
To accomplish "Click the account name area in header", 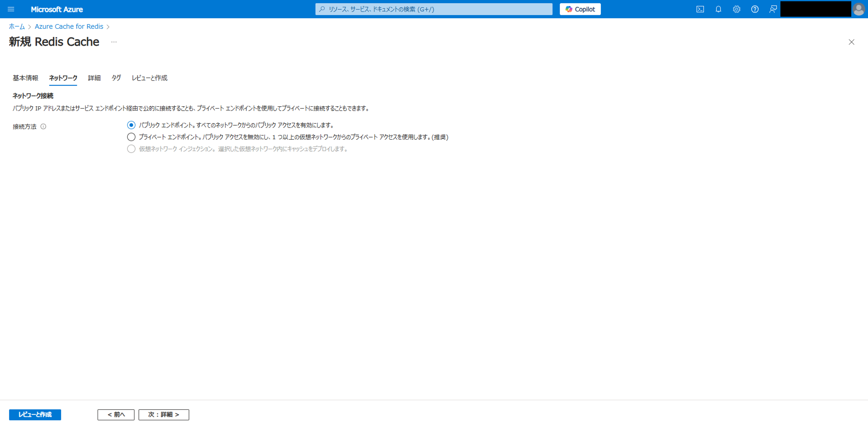I will click(815, 9).
